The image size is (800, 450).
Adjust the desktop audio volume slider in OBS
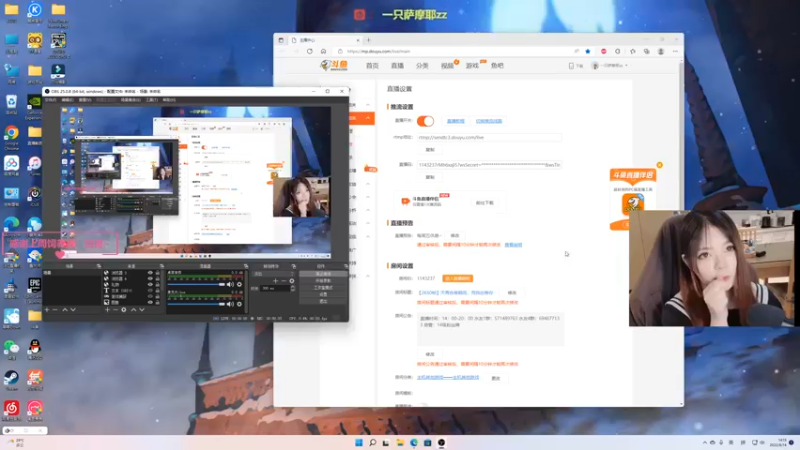pos(196,284)
